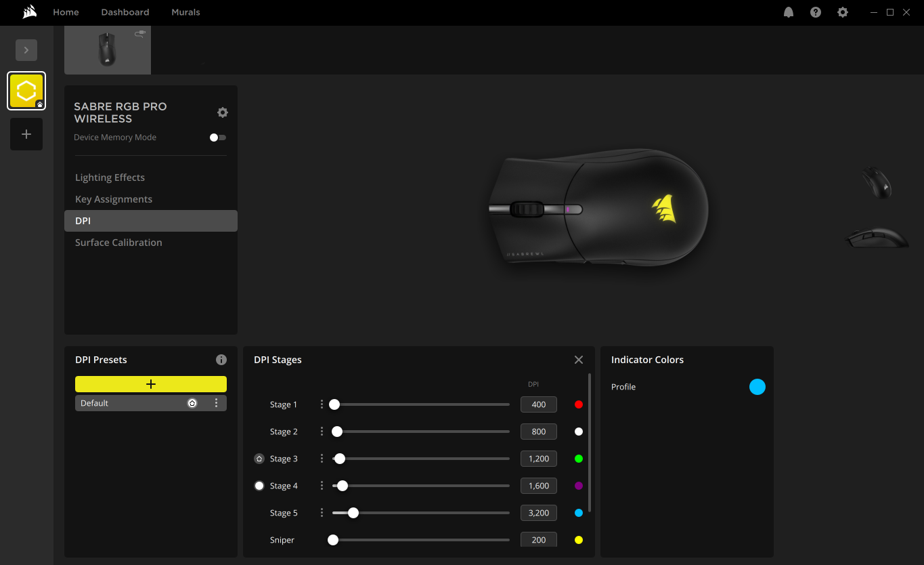Change the Stage 1 red indicator color

coord(579,404)
